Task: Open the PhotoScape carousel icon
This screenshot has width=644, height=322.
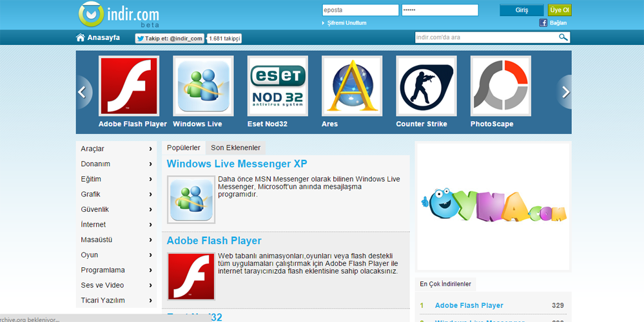Action: pos(500,86)
